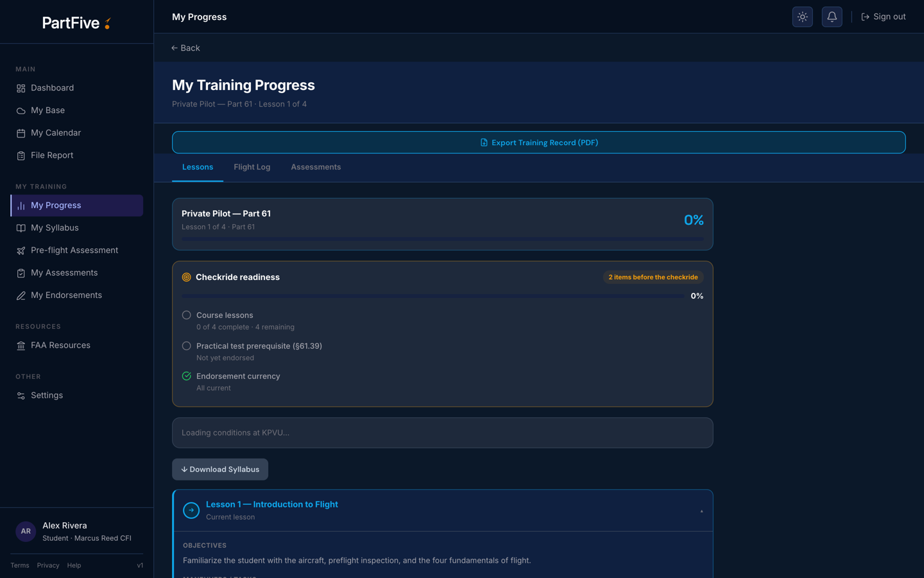Open notifications bell

(x=832, y=17)
